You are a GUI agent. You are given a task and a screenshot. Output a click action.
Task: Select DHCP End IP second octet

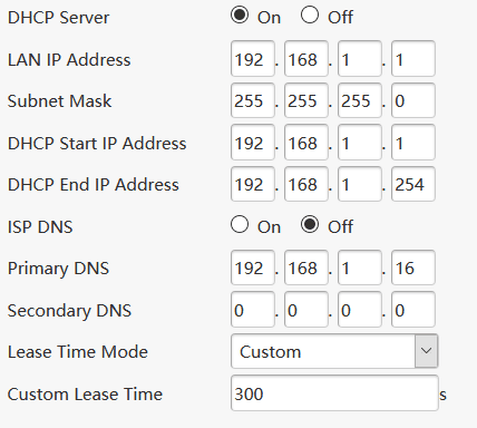tap(306, 184)
